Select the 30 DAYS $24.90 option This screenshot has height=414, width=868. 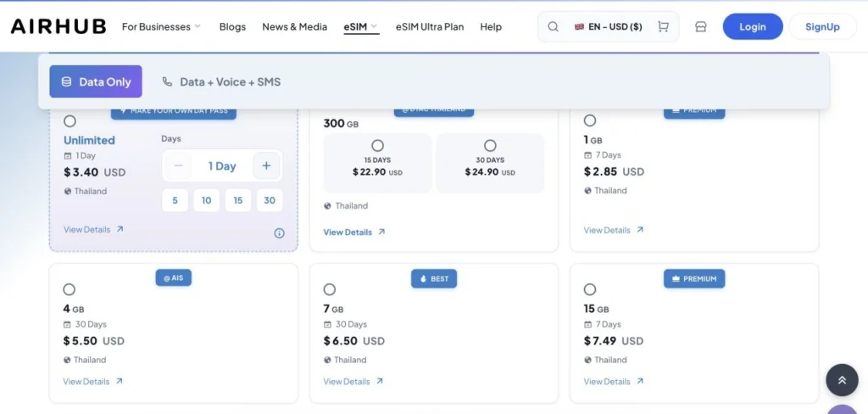490,163
